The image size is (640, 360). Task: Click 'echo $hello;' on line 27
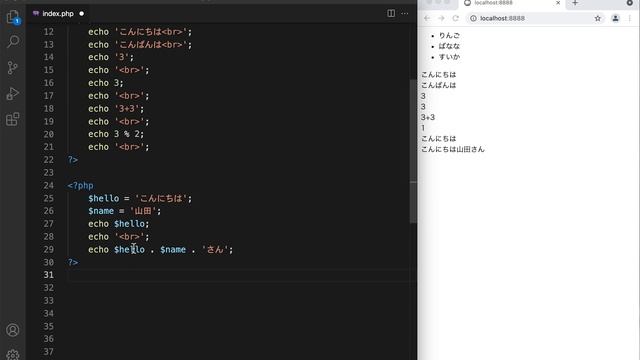119,224
